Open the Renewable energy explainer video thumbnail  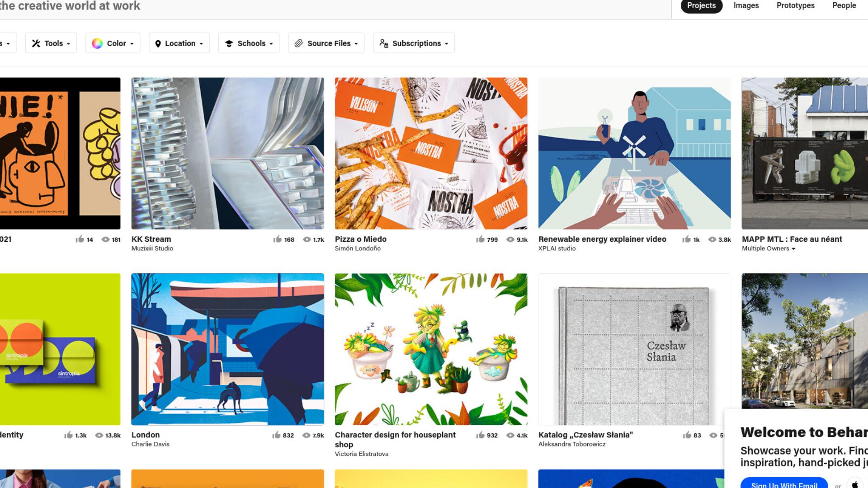point(634,153)
